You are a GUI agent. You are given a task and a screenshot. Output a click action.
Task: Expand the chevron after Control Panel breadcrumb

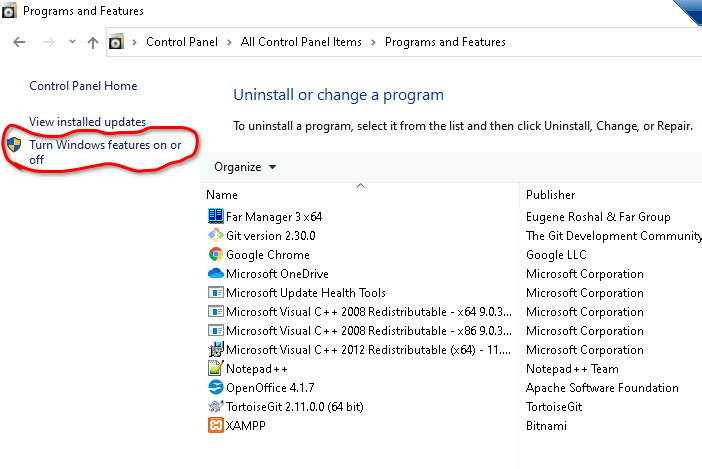229,43
